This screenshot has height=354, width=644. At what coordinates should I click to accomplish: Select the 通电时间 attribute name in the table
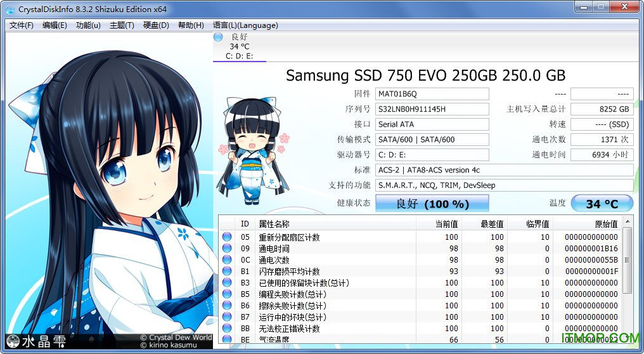point(274,248)
